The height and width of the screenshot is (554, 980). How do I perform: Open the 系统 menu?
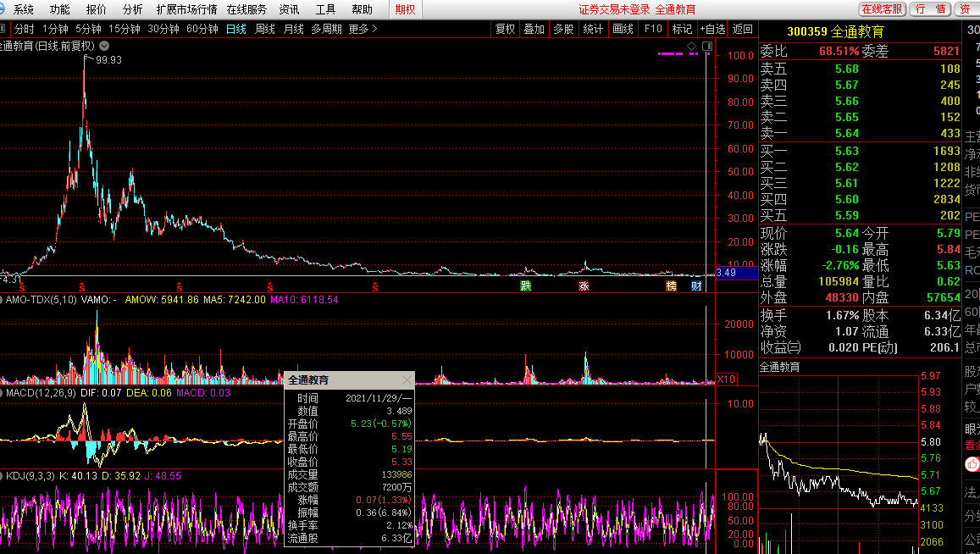coord(24,9)
